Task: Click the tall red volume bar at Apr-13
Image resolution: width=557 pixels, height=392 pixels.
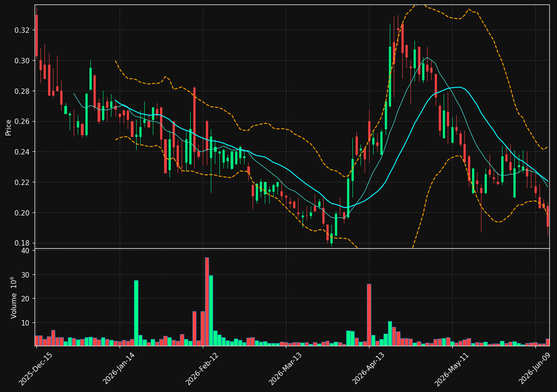Action: tap(369, 315)
